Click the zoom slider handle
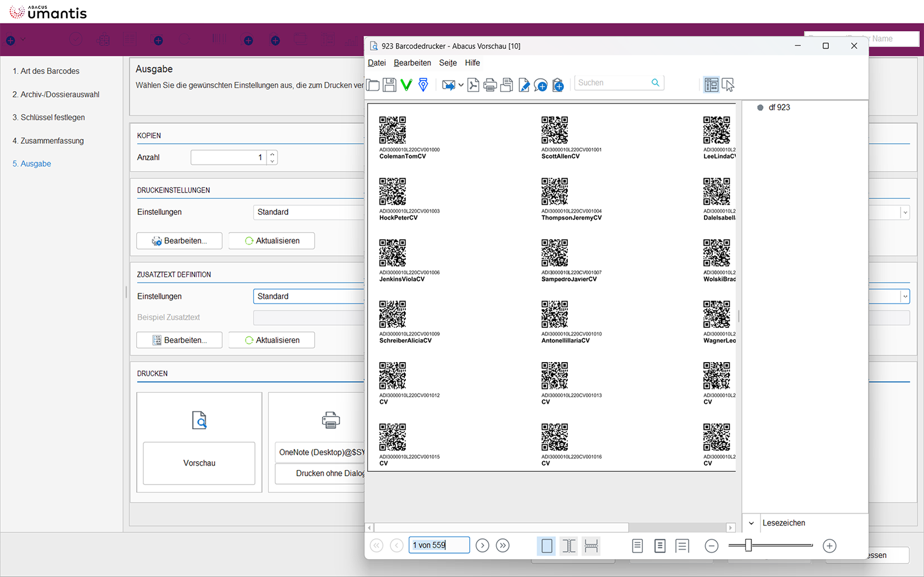The image size is (924, 577). (748, 546)
